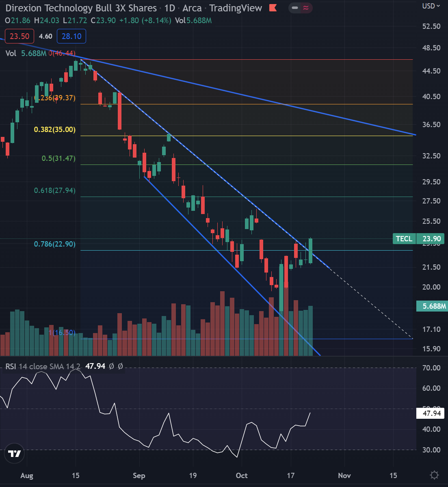Click the 5.688M volume tag on the axis
This screenshot has height=487, width=448.
(432, 306)
